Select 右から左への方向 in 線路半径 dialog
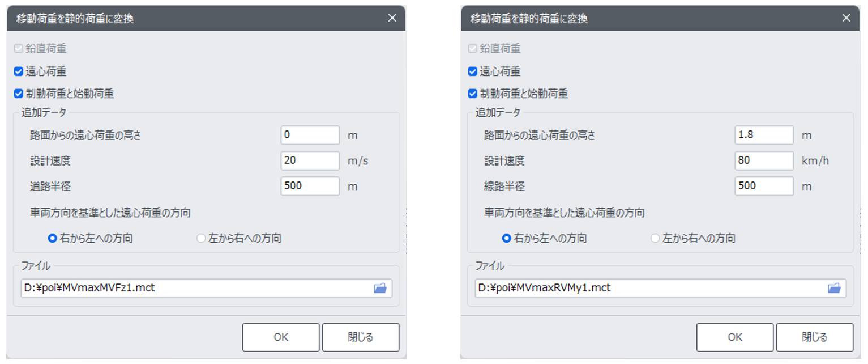 click(507, 239)
